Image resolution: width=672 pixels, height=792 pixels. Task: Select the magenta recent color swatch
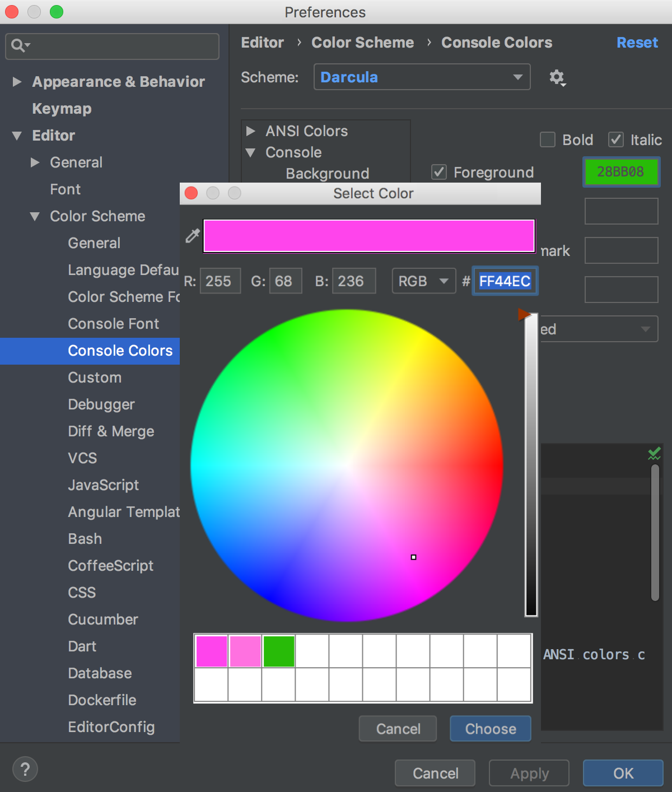[x=212, y=651]
